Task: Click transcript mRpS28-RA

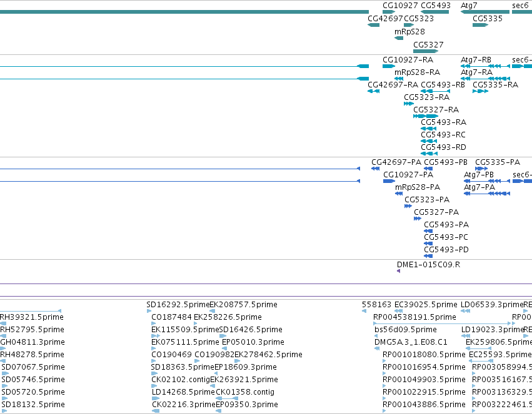Action: pyautogui.click(x=399, y=79)
